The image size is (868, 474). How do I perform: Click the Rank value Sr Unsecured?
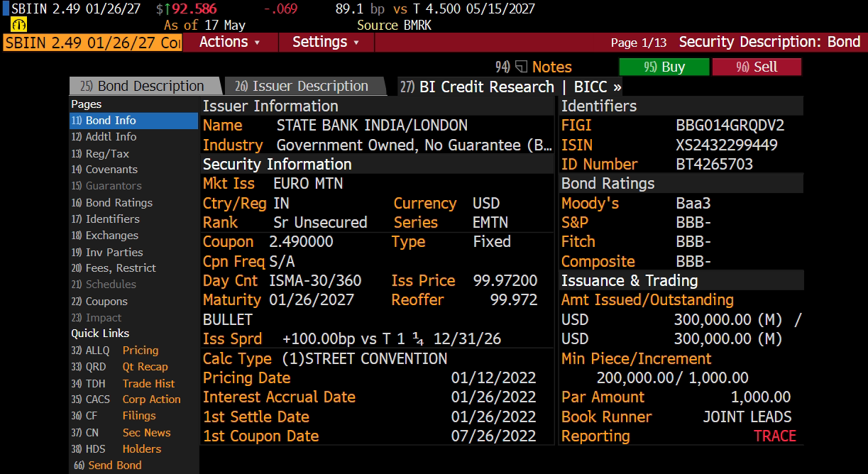coord(320,222)
